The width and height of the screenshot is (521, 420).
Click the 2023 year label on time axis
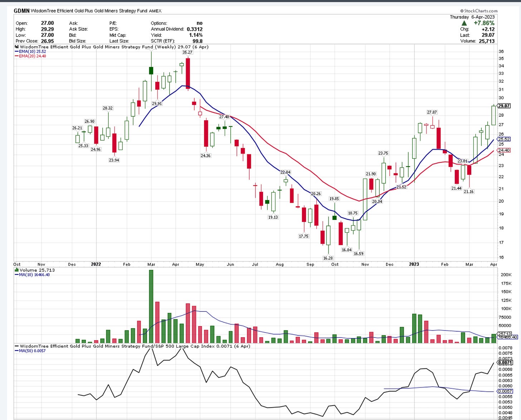tap(414, 264)
